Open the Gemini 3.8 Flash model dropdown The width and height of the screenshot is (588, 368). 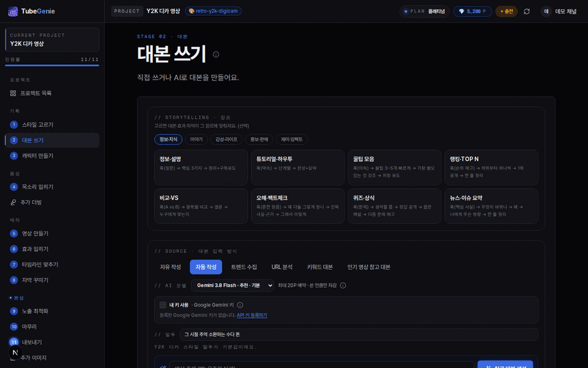(x=232, y=286)
